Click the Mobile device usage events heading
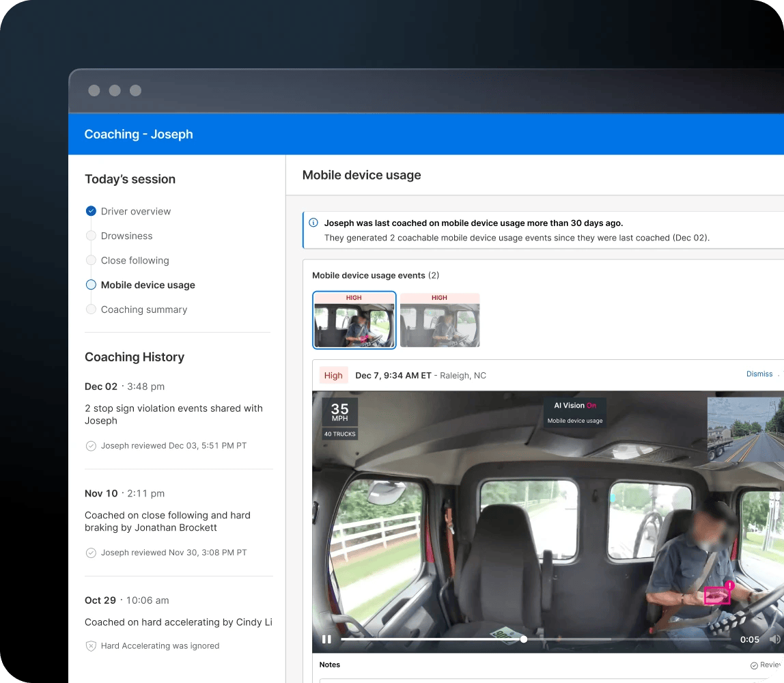Viewport: 784px width, 683px height. pyautogui.click(x=376, y=275)
